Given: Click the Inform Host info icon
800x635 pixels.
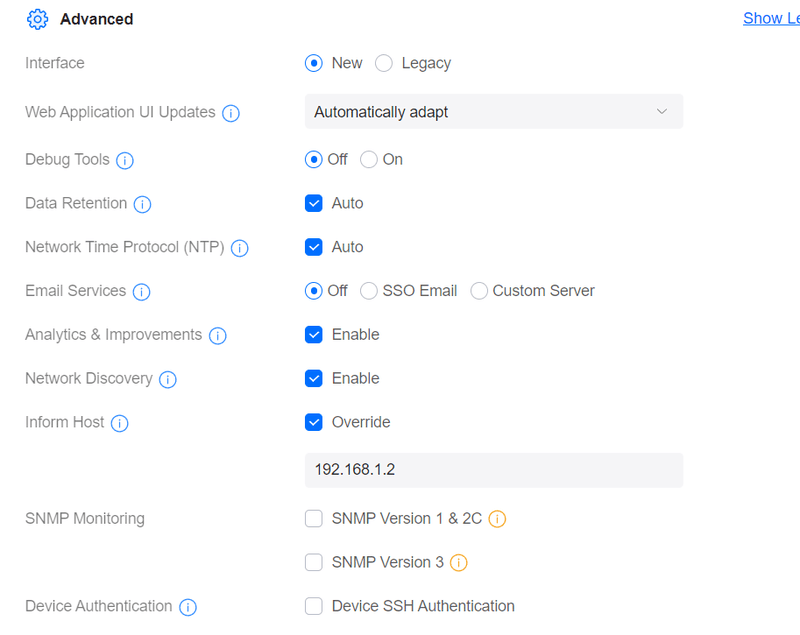Looking at the screenshot, I should tap(120, 423).
